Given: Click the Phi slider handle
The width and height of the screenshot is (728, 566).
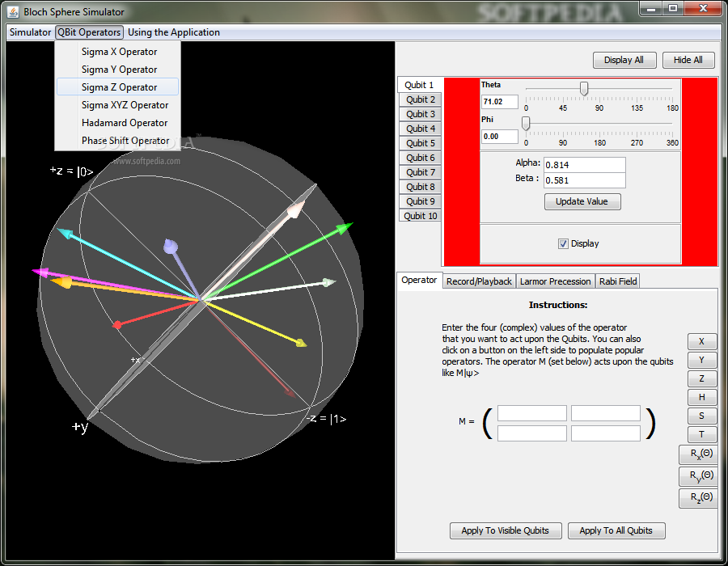Looking at the screenshot, I should pyautogui.click(x=526, y=124).
